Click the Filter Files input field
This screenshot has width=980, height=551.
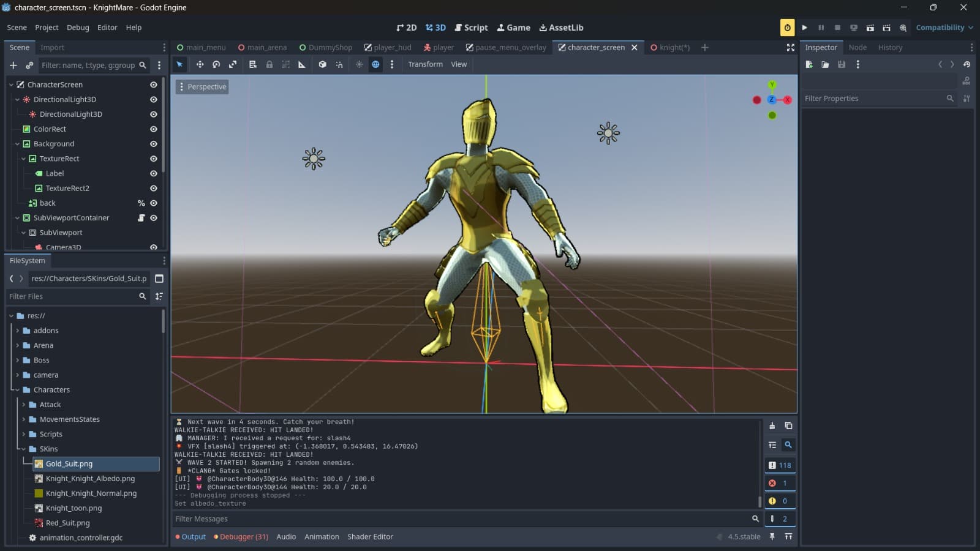pos(72,296)
